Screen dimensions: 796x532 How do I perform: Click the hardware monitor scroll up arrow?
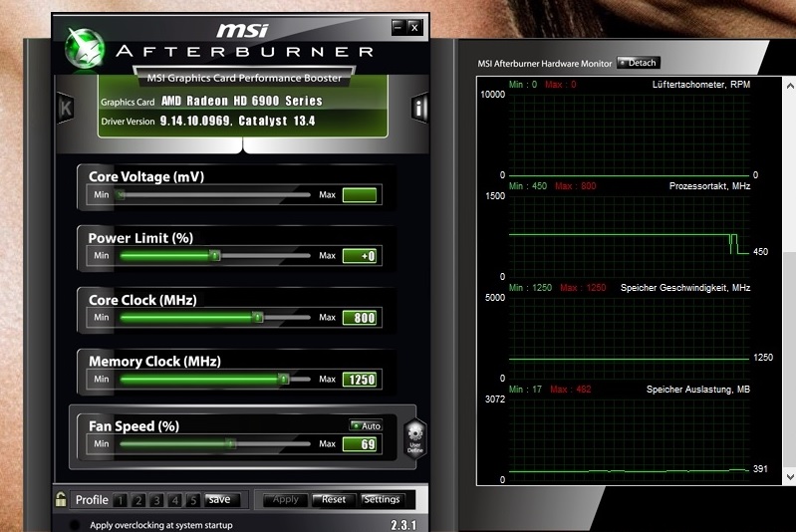click(790, 87)
